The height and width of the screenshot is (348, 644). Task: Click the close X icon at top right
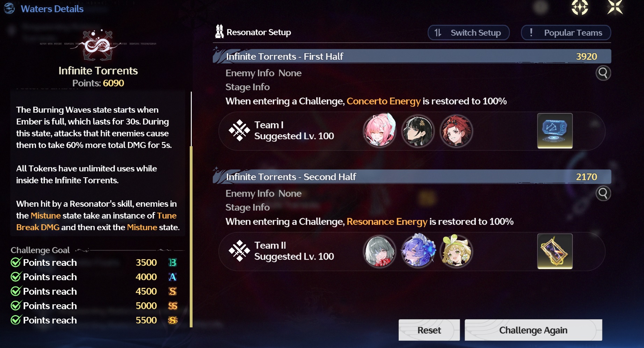click(x=615, y=7)
